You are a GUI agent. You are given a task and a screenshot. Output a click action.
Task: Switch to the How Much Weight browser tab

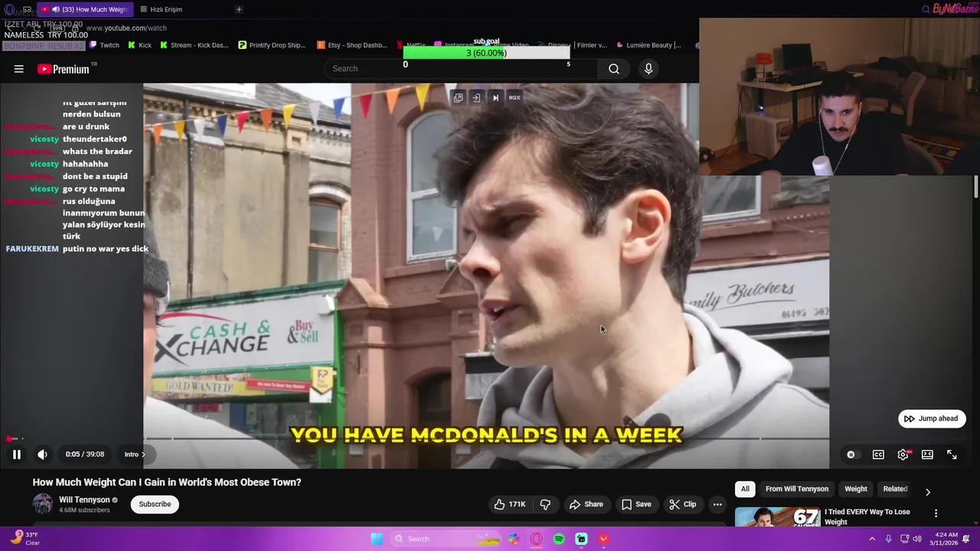point(84,9)
